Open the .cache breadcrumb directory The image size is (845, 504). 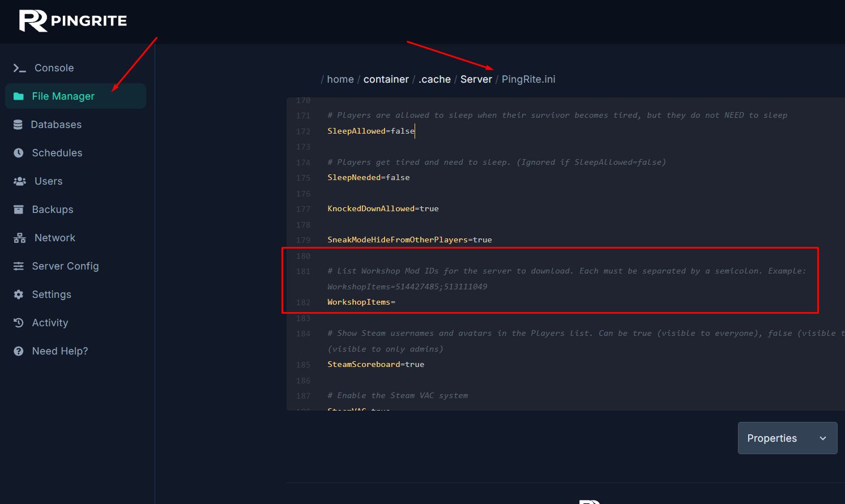[434, 79]
